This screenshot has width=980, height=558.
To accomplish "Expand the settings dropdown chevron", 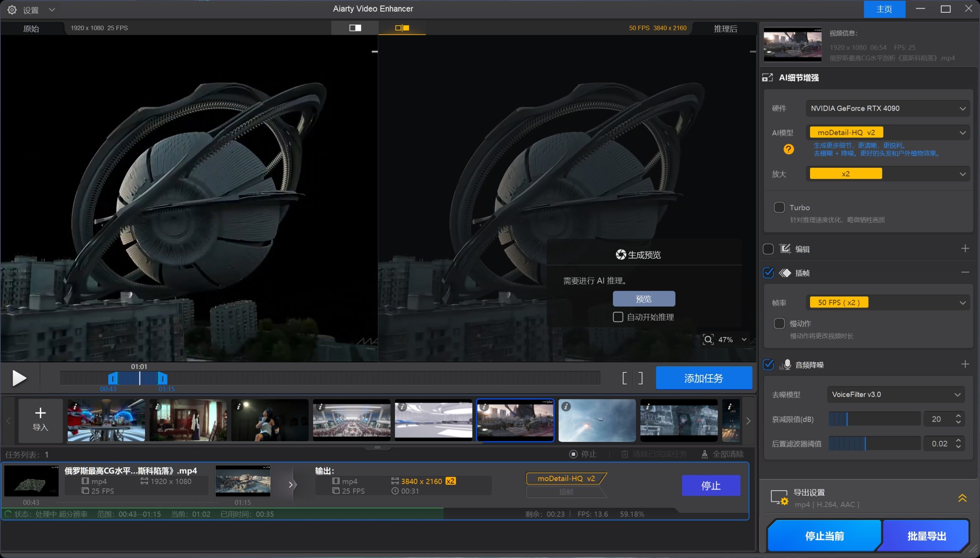I will [52, 10].
